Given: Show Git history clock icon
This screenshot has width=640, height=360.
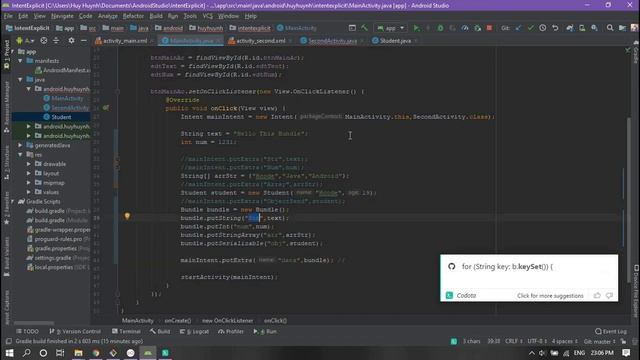Looking at the screenshot, I should coord(542,28).
